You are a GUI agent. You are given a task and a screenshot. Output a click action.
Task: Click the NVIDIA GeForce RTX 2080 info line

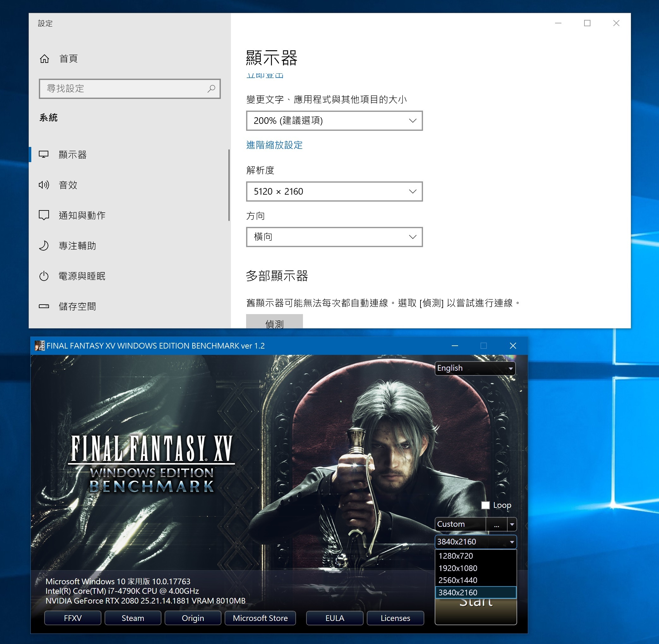tap(145, 601)
